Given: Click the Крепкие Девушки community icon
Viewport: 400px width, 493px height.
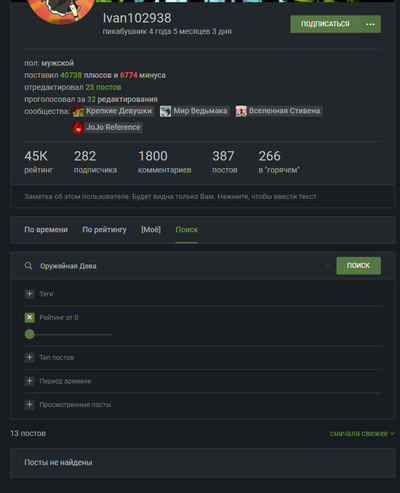Looking at the screenshot, I should (x=78, y=111).
